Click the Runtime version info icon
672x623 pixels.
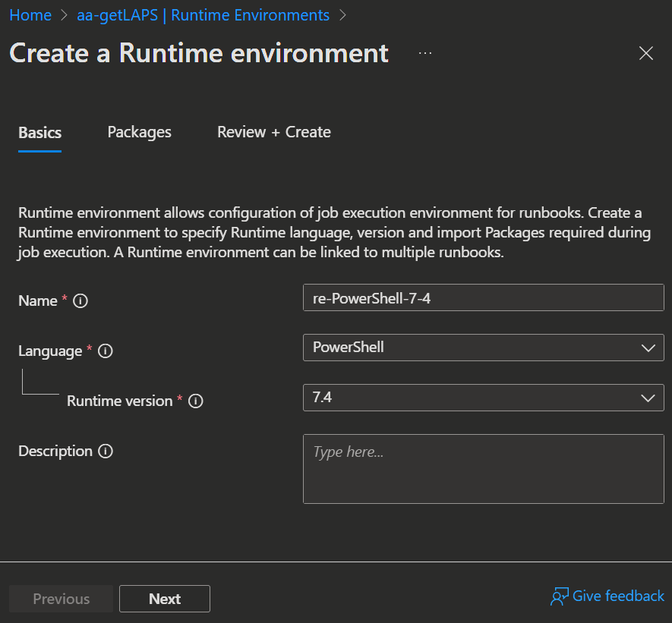pyautogui.click(x=196, y=401)
